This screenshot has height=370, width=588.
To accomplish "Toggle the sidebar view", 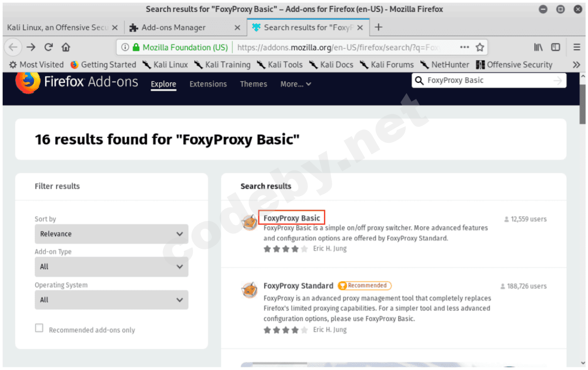I will 555,47.
